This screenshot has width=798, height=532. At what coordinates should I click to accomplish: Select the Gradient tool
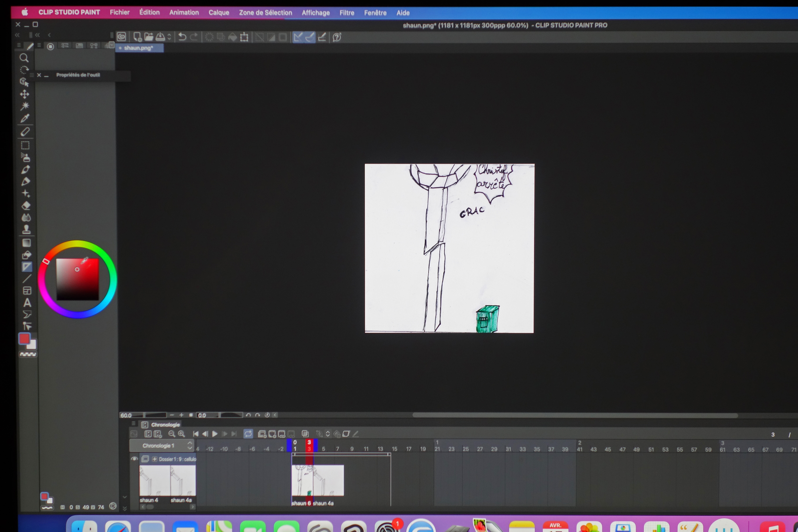[26, 243]
